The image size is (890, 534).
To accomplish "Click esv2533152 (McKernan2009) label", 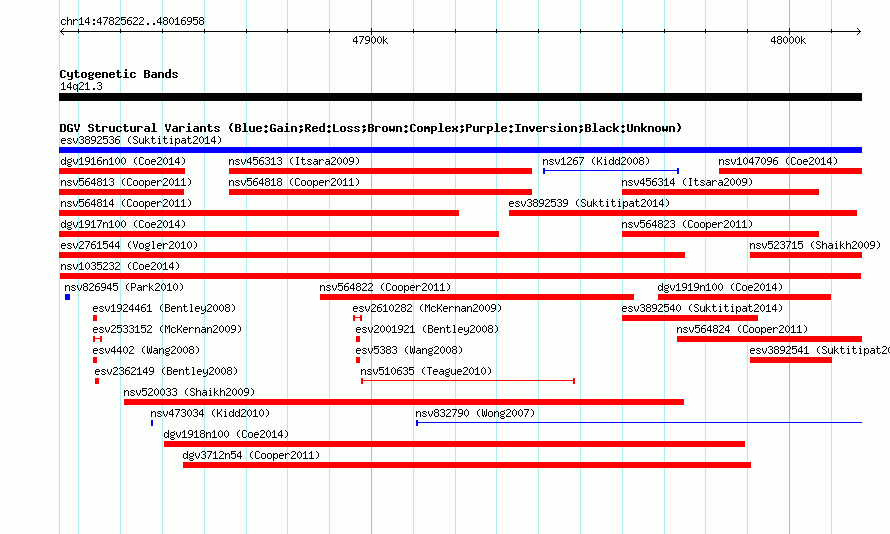I will (167, 329).
